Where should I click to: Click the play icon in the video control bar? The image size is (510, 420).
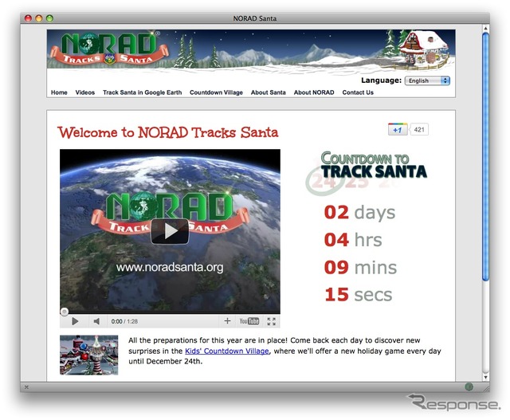tap(75, 321)
